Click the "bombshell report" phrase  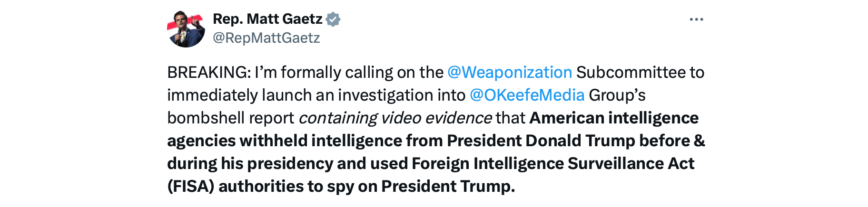coord(230,118)
